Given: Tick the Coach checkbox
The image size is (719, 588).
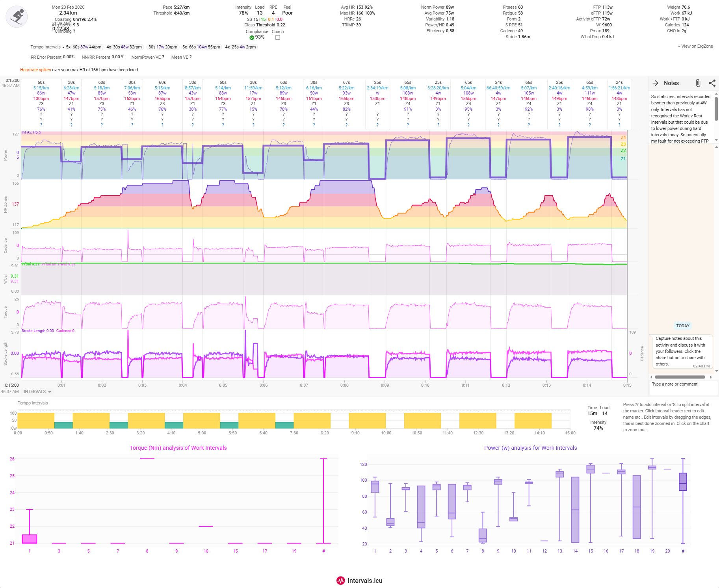Looking at the screenshot, I should click(x=278, y=37).
